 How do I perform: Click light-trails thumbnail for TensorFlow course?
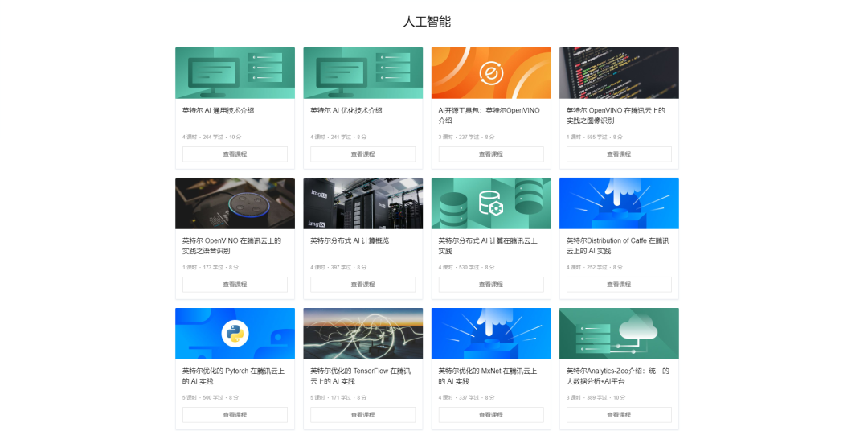[362, 334]
